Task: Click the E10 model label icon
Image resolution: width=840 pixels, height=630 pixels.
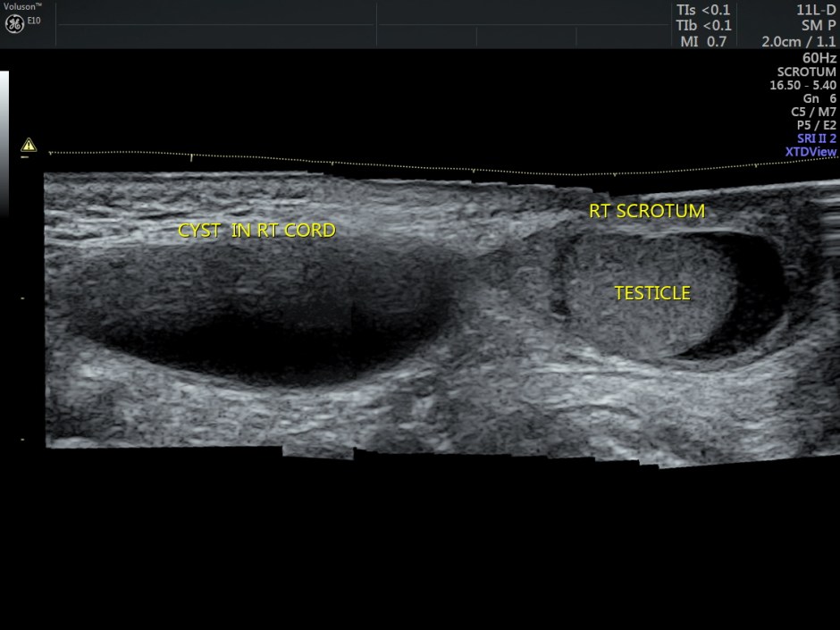Action: coord(32,20)
